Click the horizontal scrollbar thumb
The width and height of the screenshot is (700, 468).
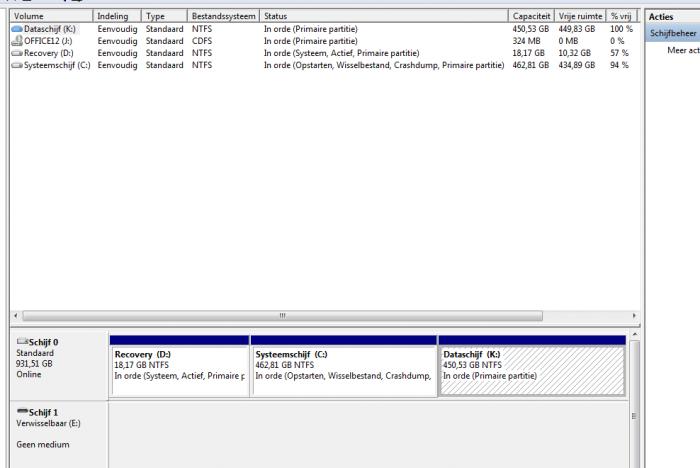tap(283, 316)
